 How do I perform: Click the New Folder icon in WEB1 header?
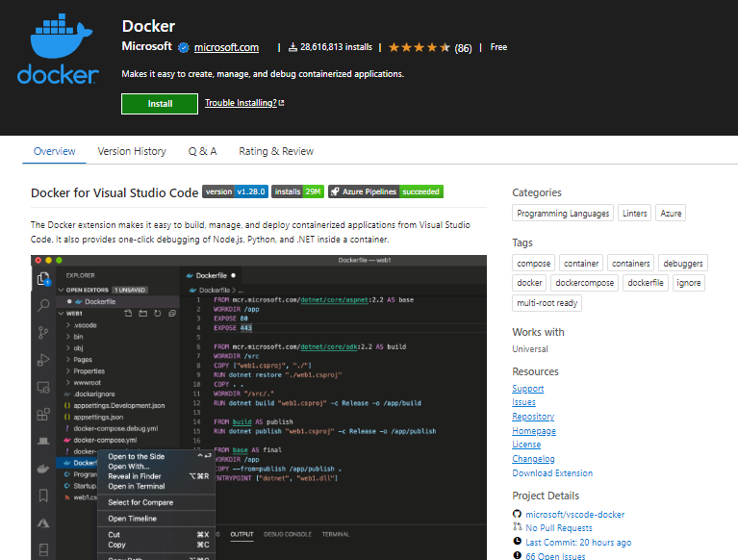(x=142, y=314)
